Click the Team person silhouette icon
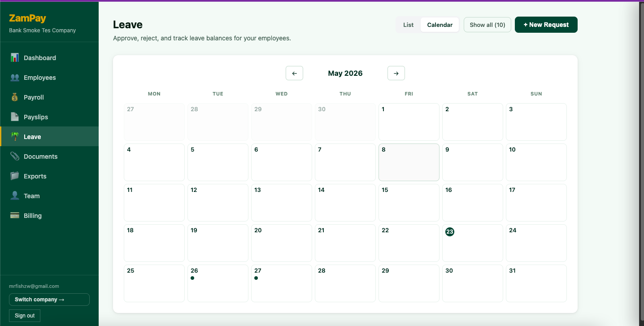644x326 pixels. pos(15,196)
